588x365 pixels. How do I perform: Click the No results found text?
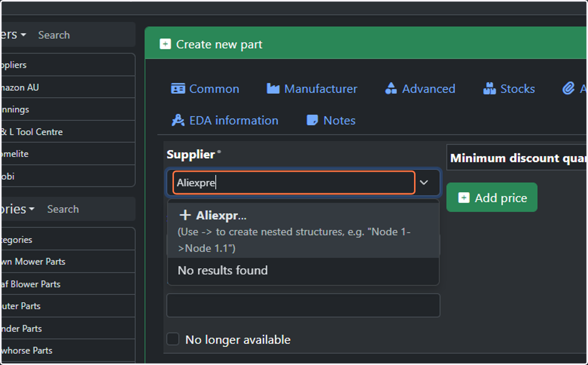coord(222,270)
